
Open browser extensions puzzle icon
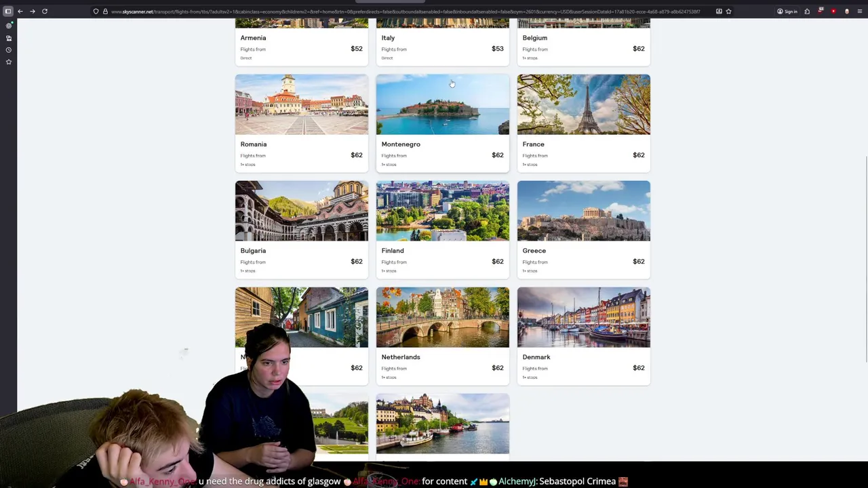coord(807,12)
